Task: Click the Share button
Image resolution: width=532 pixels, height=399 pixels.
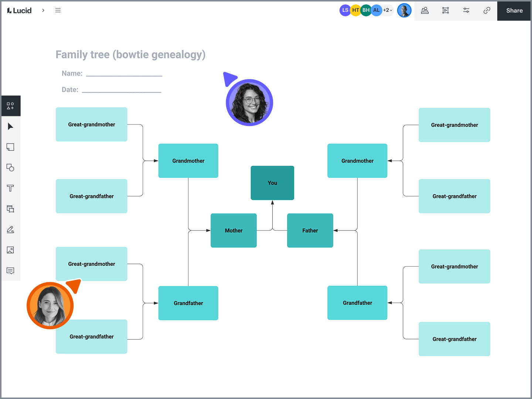Action: 514,10
